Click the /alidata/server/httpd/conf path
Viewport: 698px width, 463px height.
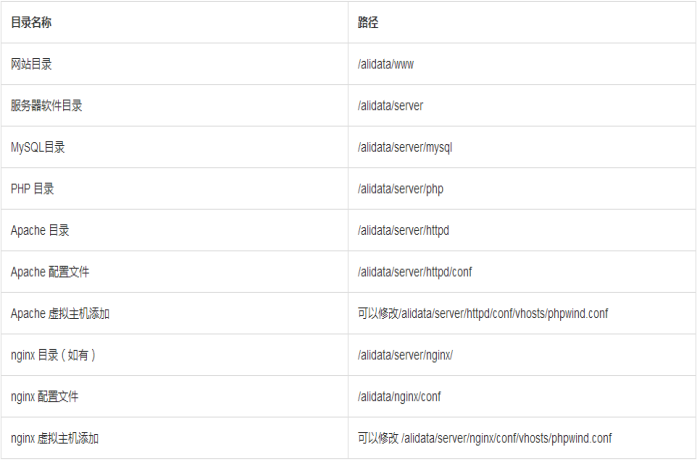[x=414, y=272]
